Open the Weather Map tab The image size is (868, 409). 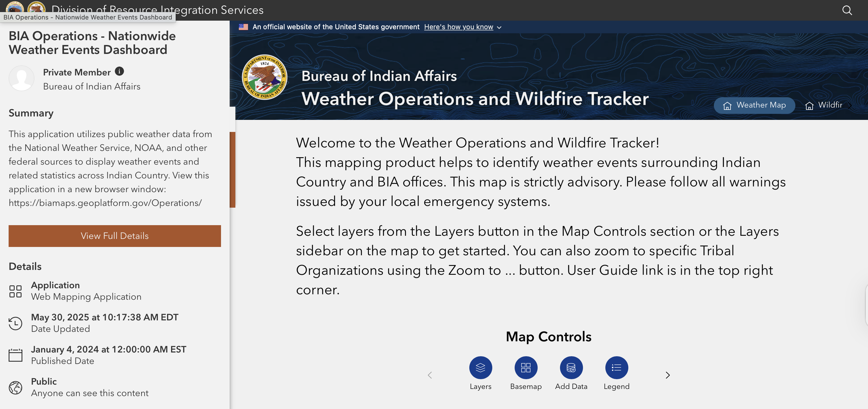point(754,105)
